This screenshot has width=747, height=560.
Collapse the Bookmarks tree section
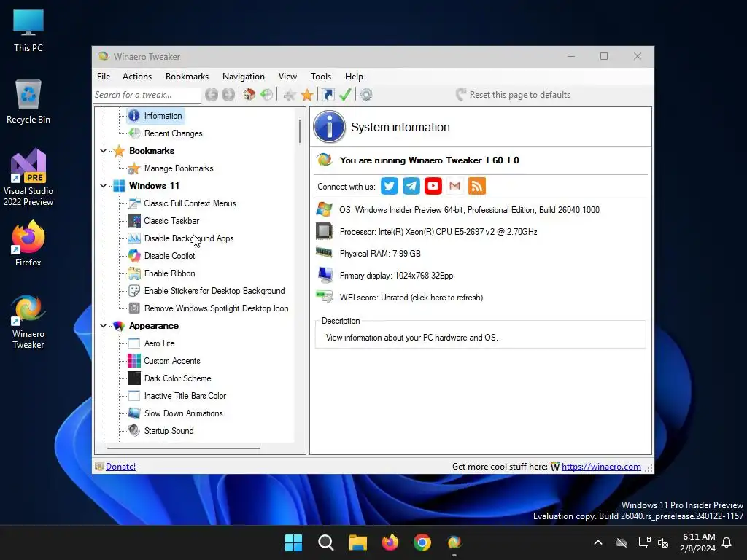(103, 151)
